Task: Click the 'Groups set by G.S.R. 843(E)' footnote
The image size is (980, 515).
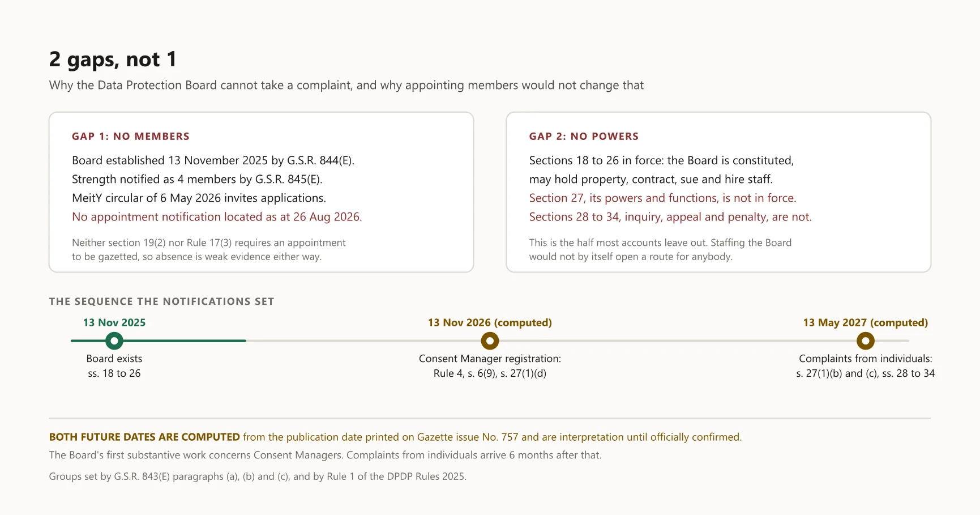Action: pyautogui.click(x=258, y=476)
